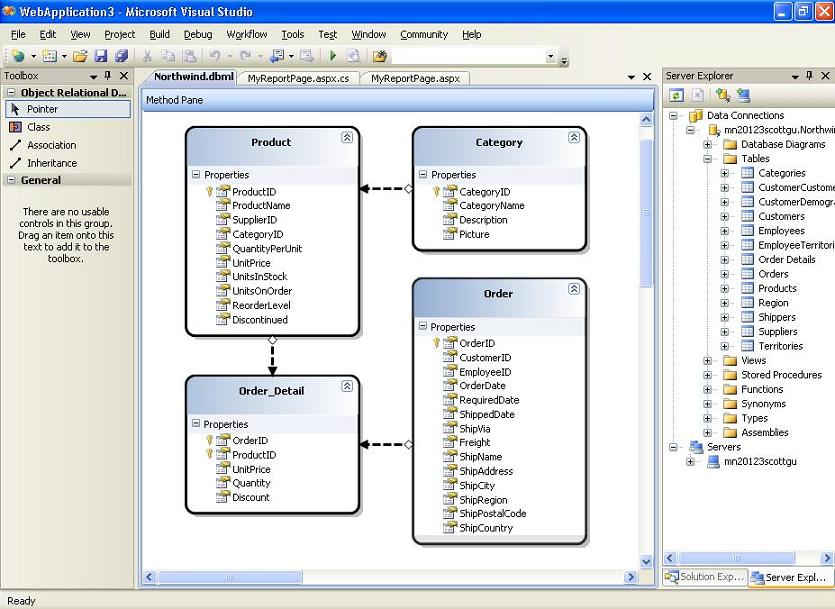
Task: Click the Method Pane header bar
Action: (x=397, y=100)
